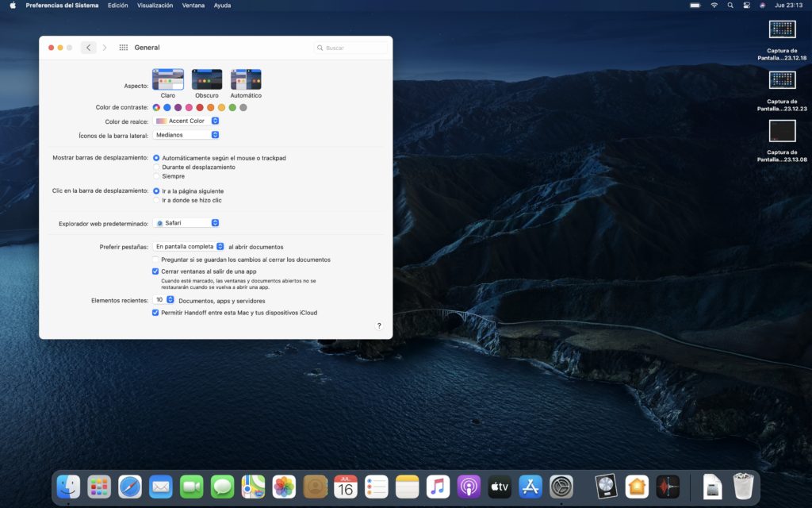Uncheck "Cerrar ventanas al salir de una app"
812x508 pixels.
tap(155, 271)
